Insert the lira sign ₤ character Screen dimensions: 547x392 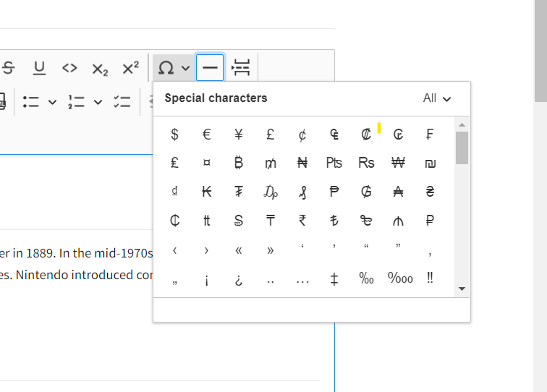tap(175, 163)
